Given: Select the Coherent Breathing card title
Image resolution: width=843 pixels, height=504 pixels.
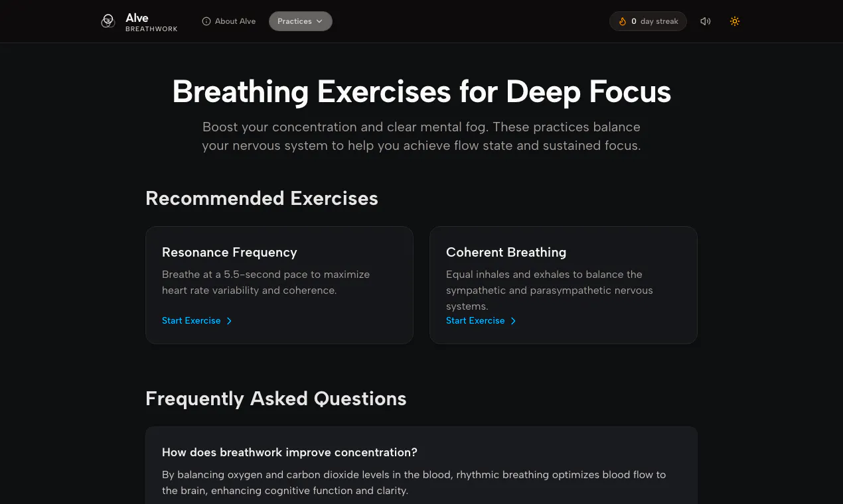Looking at the screenshot, I should click(x=506, y=252).
